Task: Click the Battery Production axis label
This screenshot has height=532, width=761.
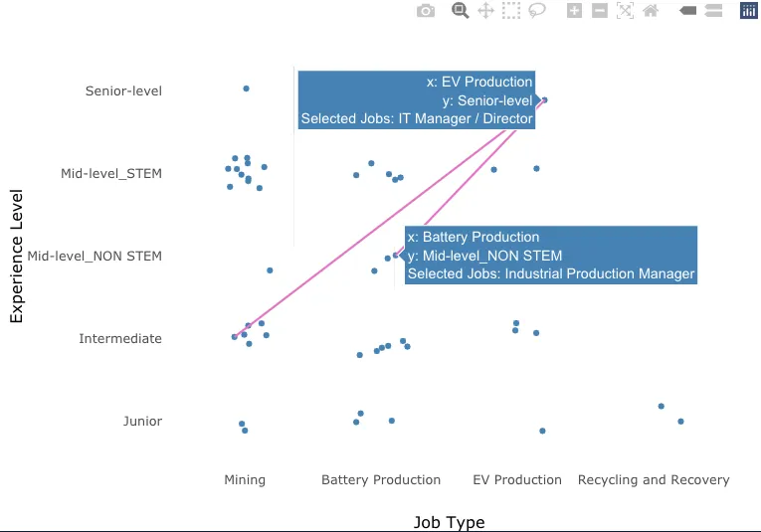Action: [x=381, y=480]
